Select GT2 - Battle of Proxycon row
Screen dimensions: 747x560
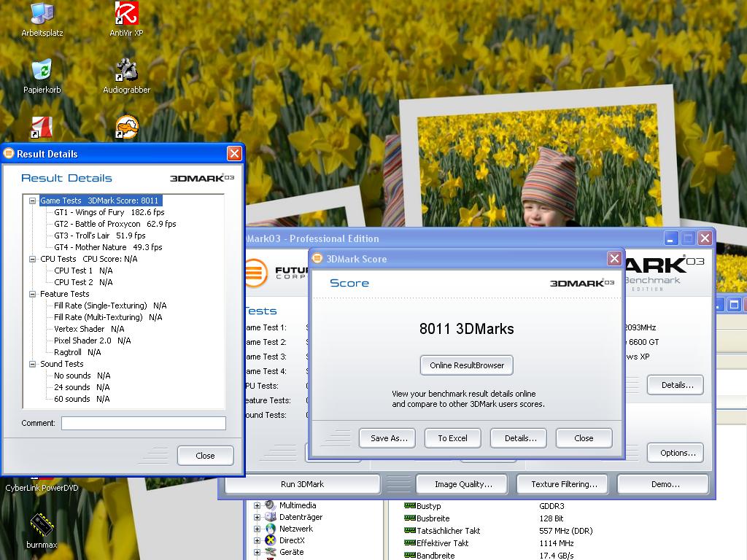(115, 224)
